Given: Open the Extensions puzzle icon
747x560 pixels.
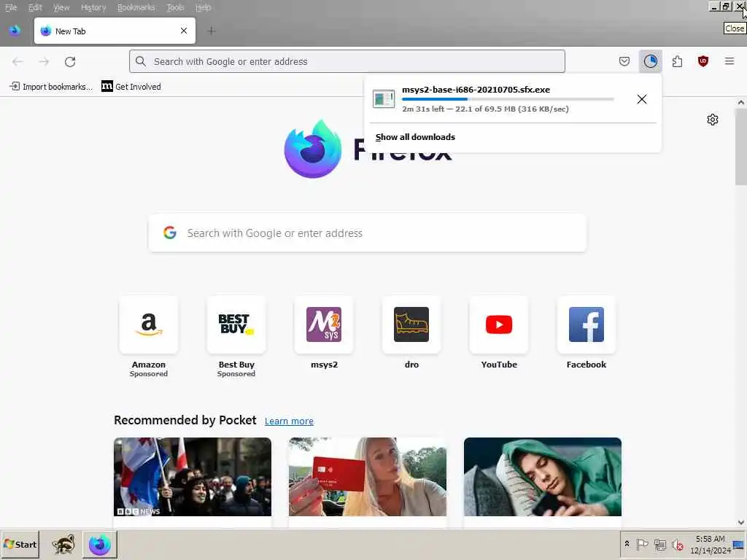Looking at the screenshot, I should (677, 61).
